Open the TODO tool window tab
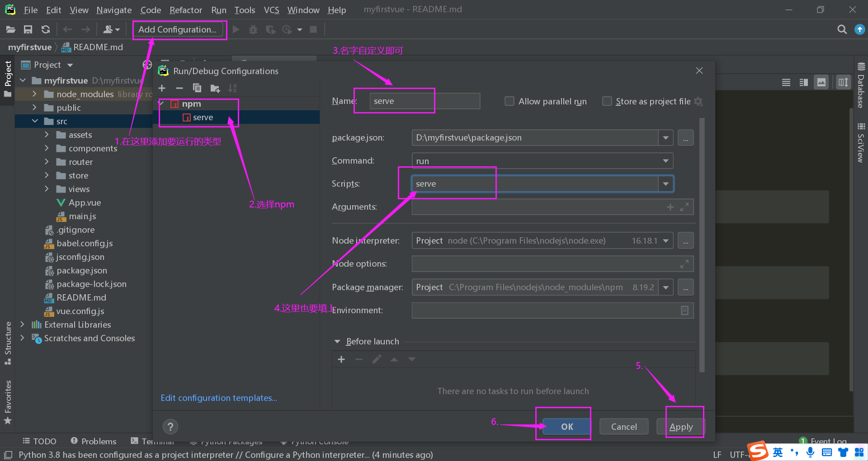 (39, 441)
